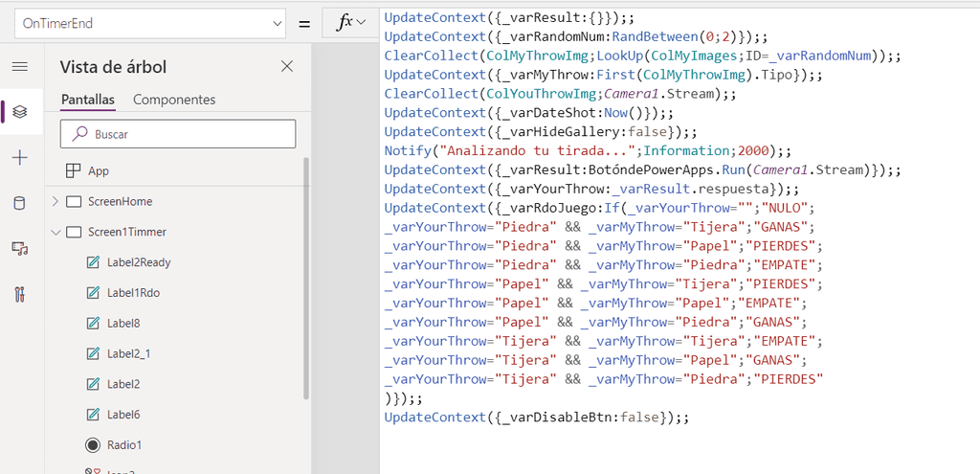
Task: Click the radio icon beside Radio1
Action: pyautogui.click(x=93, y=445)
